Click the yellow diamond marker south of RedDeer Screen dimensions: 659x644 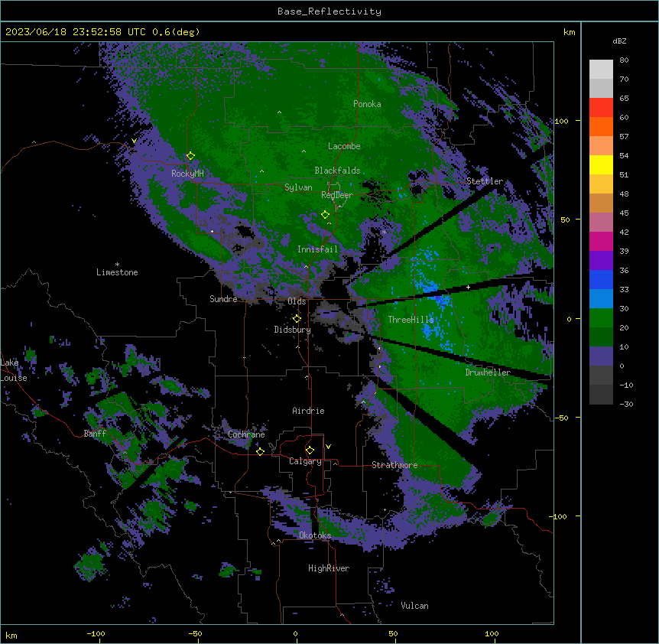pyautogui.click(x=325, y=214)
